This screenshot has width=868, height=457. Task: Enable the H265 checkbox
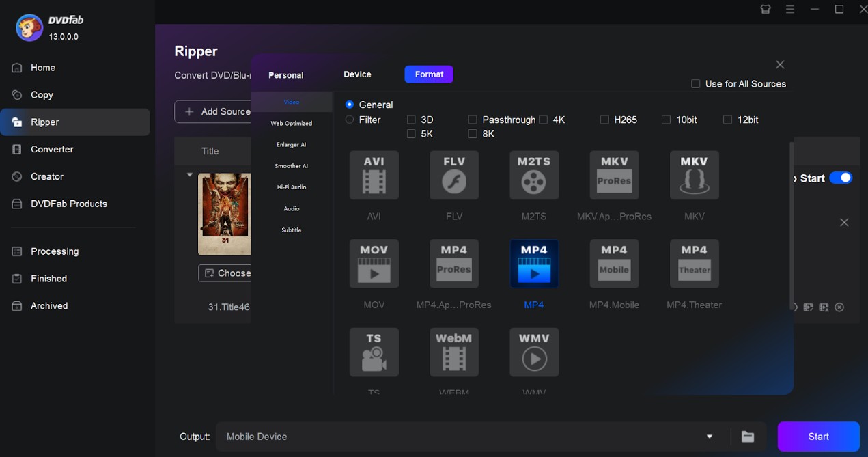604,120
